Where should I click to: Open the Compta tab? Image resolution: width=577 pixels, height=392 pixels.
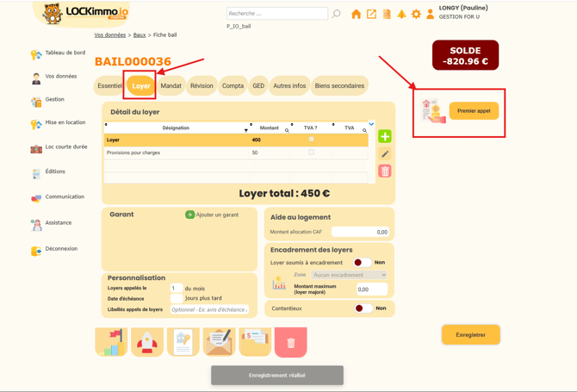click(x=233, y=86)
